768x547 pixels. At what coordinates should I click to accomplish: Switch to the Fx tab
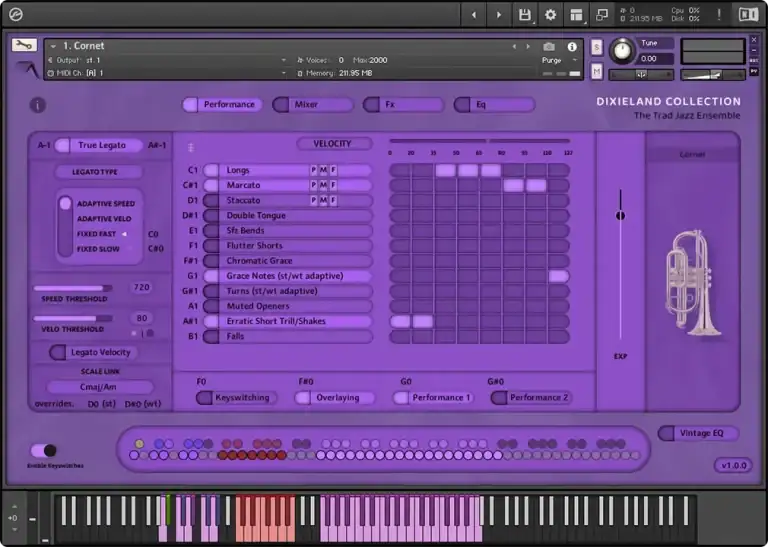(x=403, y=105)
